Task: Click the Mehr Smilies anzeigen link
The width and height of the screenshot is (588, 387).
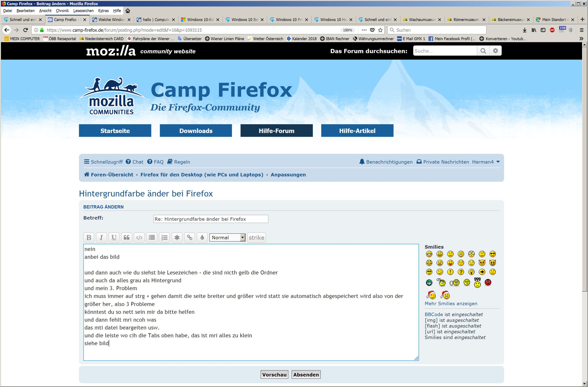Action: point(451,304)
